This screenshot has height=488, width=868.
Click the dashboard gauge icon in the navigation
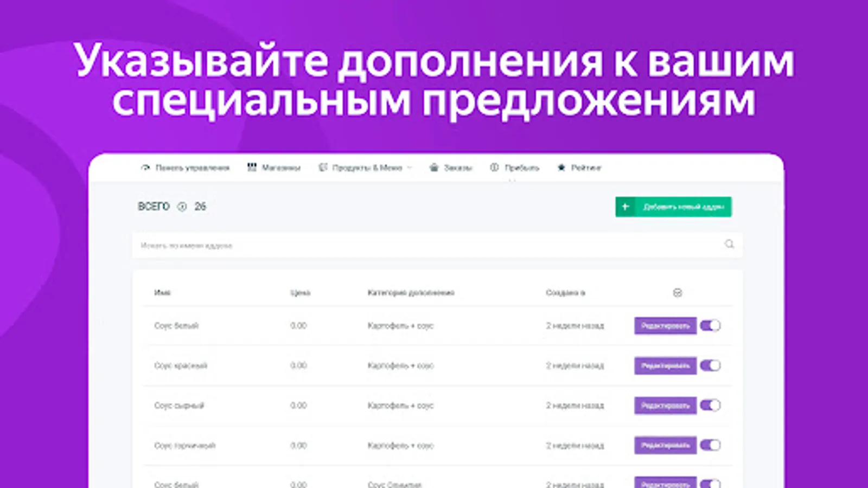coord(145,168)
